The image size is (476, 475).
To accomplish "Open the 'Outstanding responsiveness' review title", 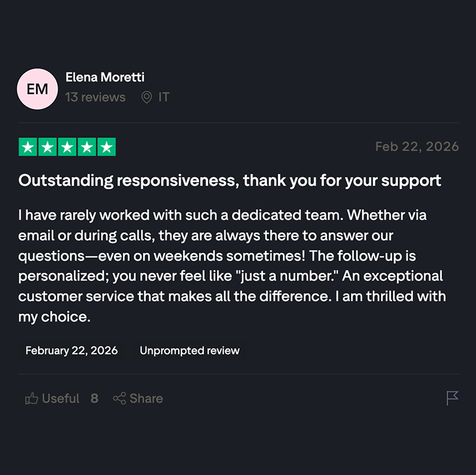I will pos(230,181).
